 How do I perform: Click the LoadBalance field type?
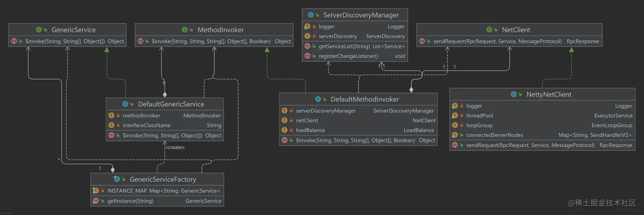coord(419,130)
